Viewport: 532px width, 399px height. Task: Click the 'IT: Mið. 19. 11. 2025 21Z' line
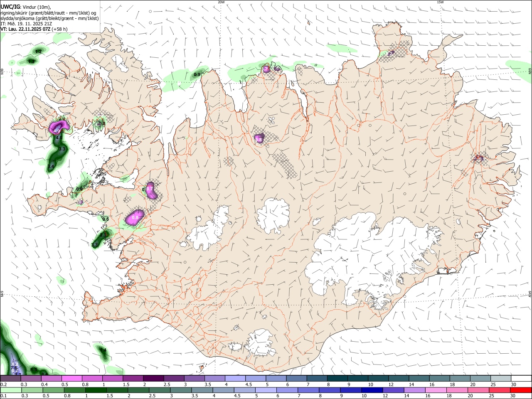click(26, 24)
